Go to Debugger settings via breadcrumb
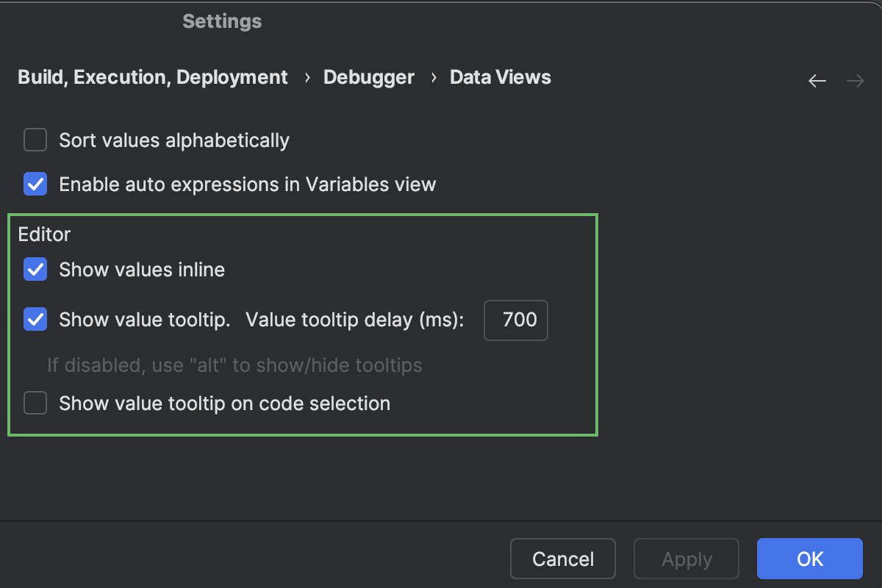This screenshot has width=882, height=588. click(369, 76)
